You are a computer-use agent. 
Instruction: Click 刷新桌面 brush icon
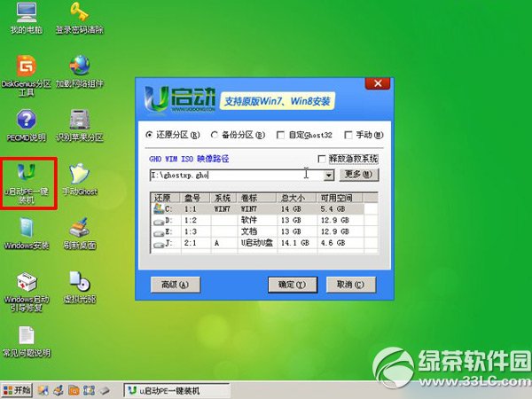(80, 233)
